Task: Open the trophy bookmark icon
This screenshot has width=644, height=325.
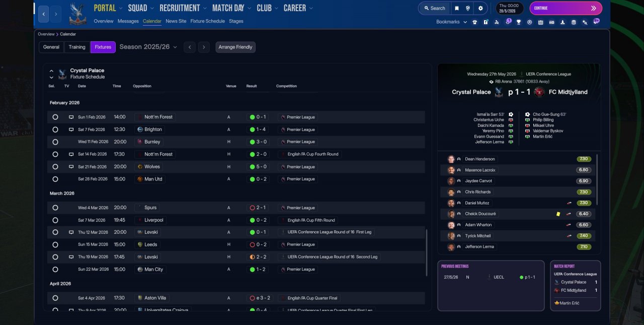Action: click(518, 22)
